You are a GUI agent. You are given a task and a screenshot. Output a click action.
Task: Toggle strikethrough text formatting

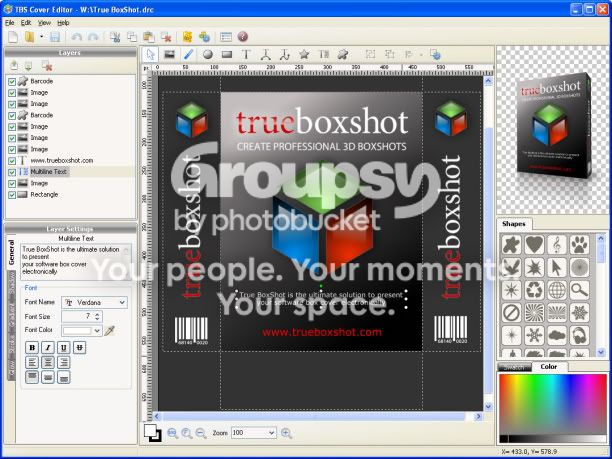coord(79,347)
